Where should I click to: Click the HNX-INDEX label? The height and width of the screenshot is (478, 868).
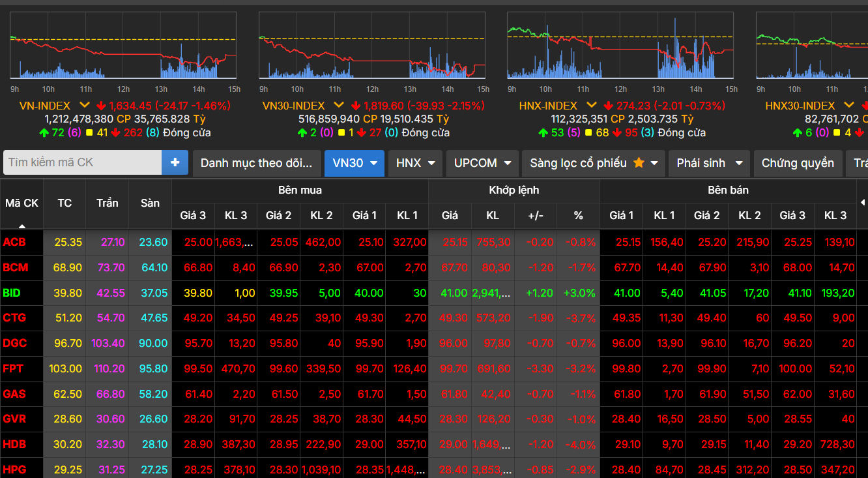click(548, 105)
